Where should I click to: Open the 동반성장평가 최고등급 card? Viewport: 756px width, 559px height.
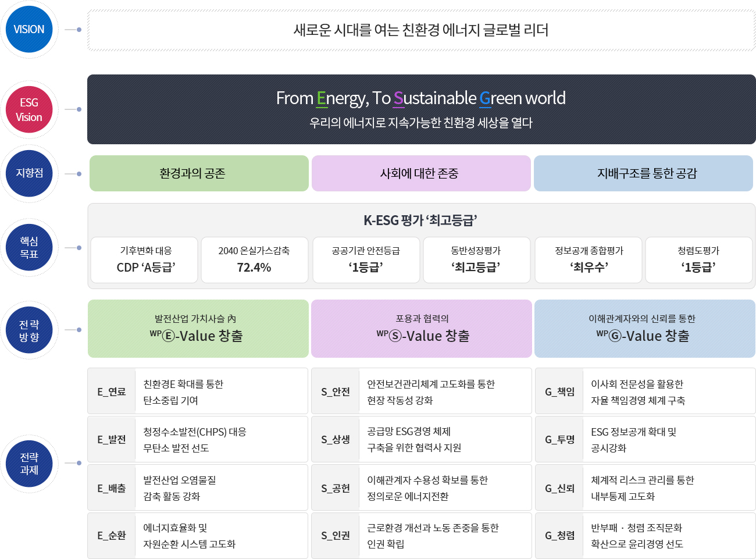(476, 259)
